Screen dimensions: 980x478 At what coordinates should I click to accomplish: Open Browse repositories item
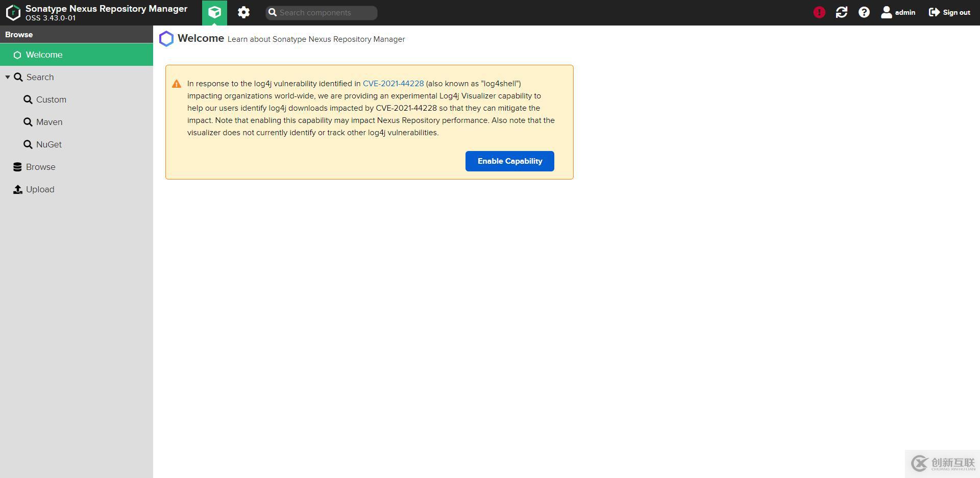click(x=40, y=167)
